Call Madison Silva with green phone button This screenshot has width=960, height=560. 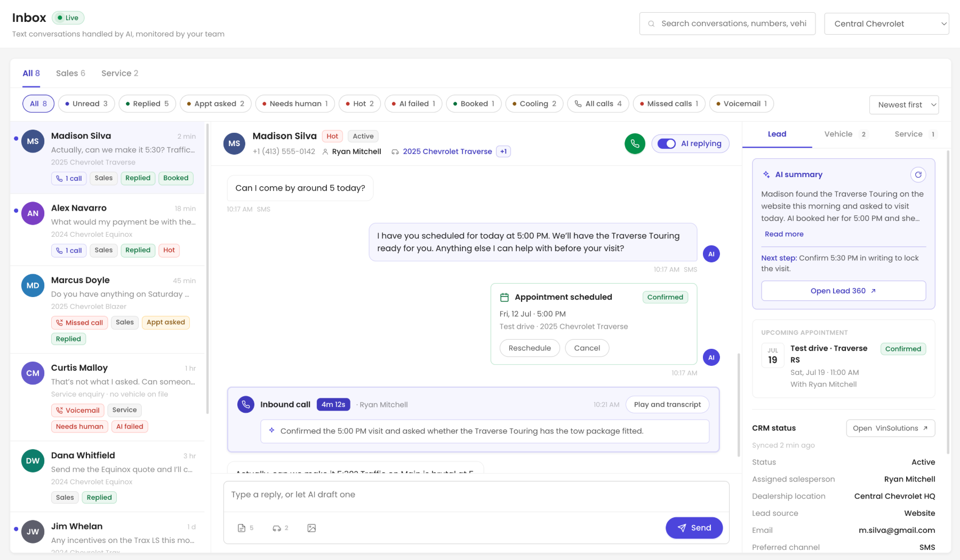coord(635,143)
